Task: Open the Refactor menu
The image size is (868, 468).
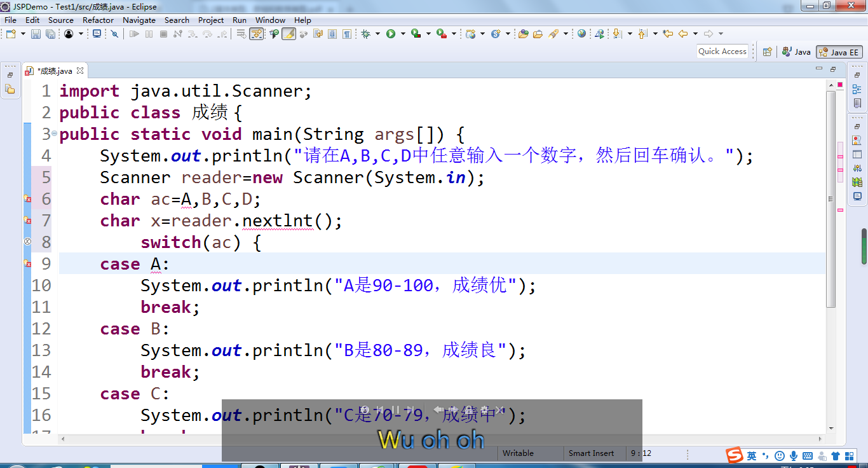Action: click(x=98, y=20)
